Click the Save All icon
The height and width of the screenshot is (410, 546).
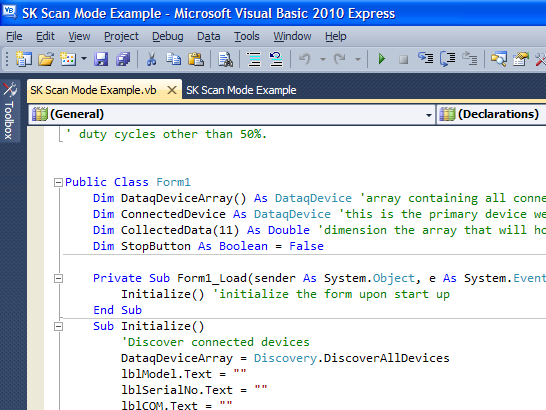pos(123,59)
